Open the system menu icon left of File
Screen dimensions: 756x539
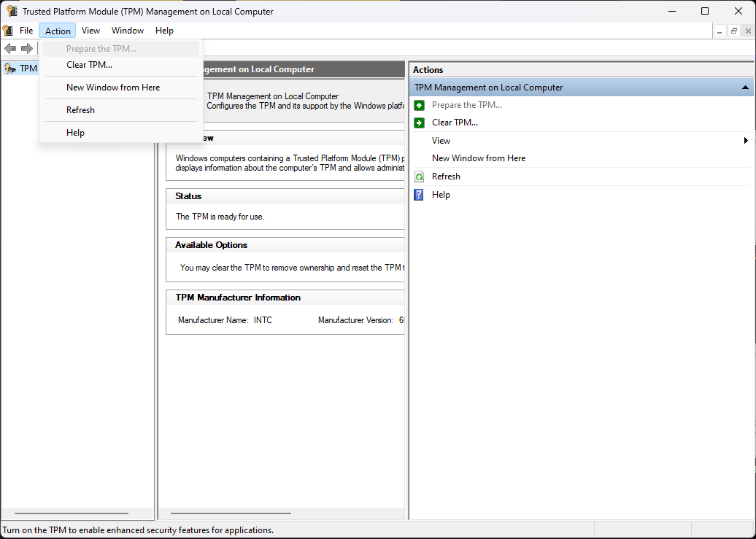click(x=8, y=31)
